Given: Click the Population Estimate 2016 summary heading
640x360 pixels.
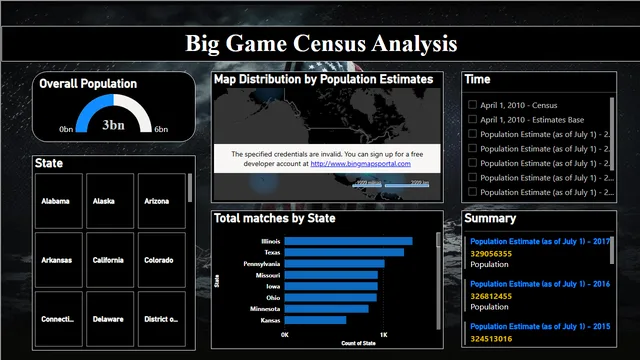Looking at the screenshot, I should pos(540,284).
